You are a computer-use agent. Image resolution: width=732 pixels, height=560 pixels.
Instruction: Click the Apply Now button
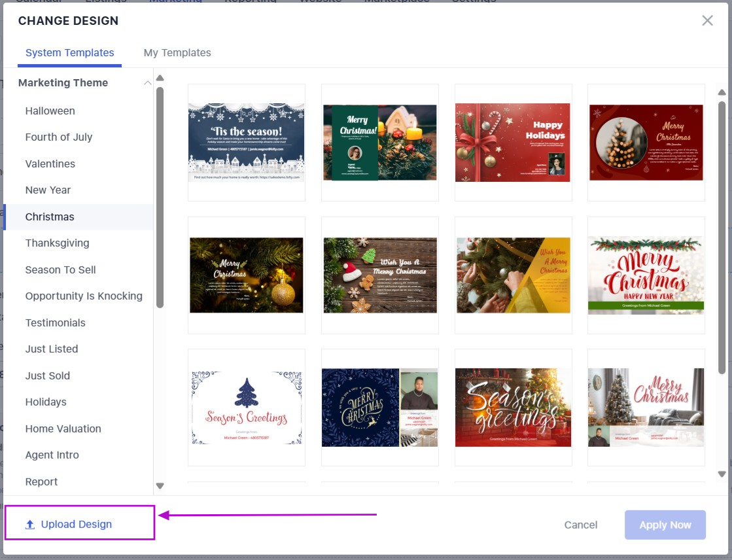click(x=665, y=525)
